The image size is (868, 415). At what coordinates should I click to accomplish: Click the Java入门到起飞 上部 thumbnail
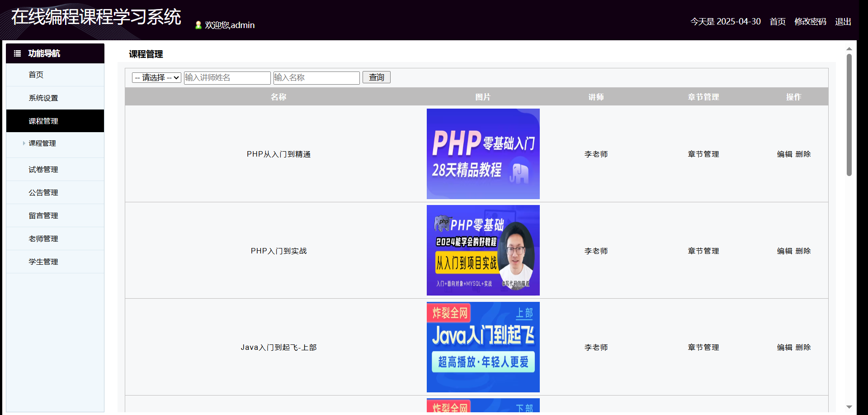point(483,347)
